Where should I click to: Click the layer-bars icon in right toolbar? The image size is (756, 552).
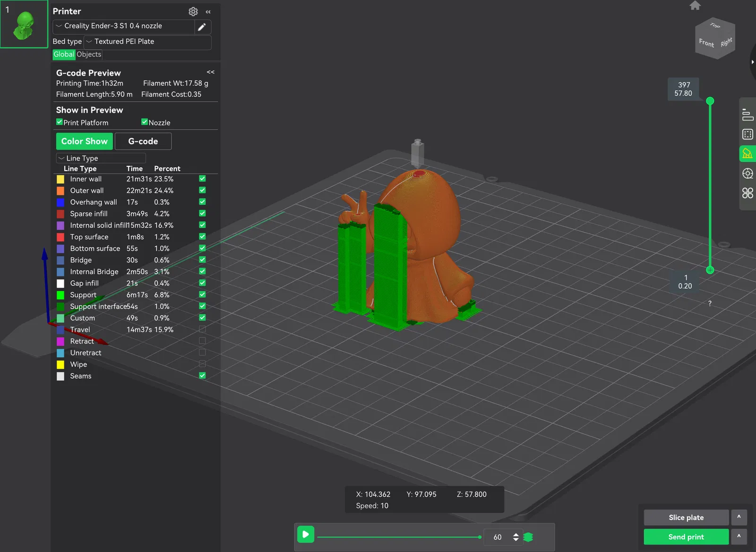point(747,115)
